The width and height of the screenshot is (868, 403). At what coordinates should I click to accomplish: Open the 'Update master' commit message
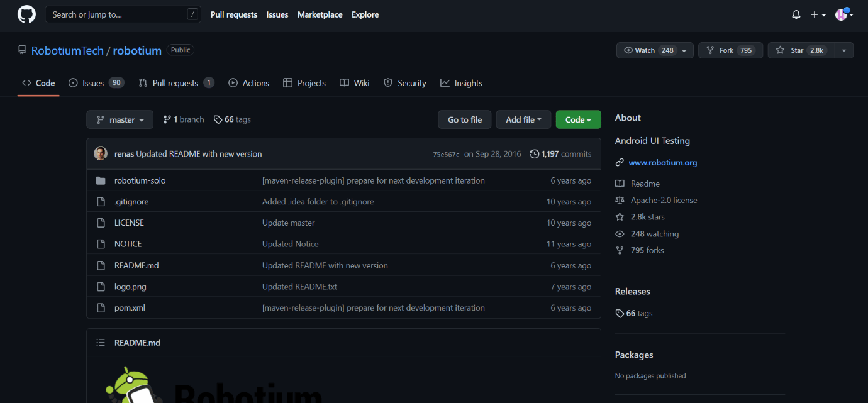288,223
